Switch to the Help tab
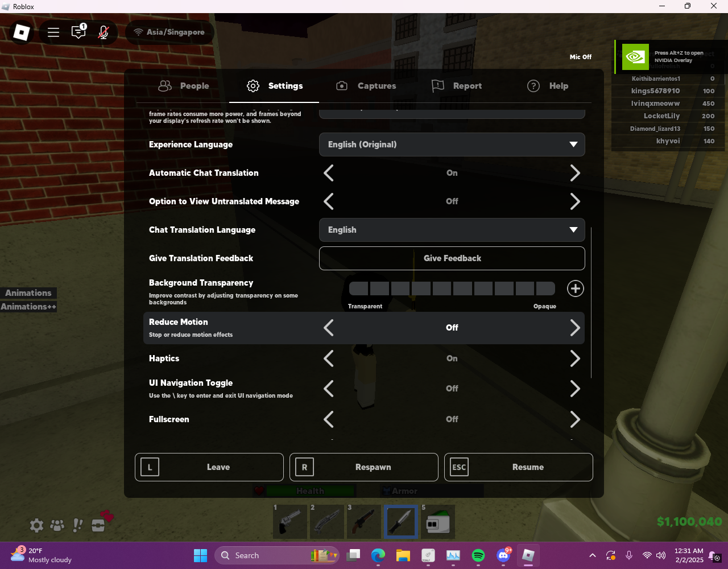The height and width of the screenshot is (569, 728). point(548,86)
